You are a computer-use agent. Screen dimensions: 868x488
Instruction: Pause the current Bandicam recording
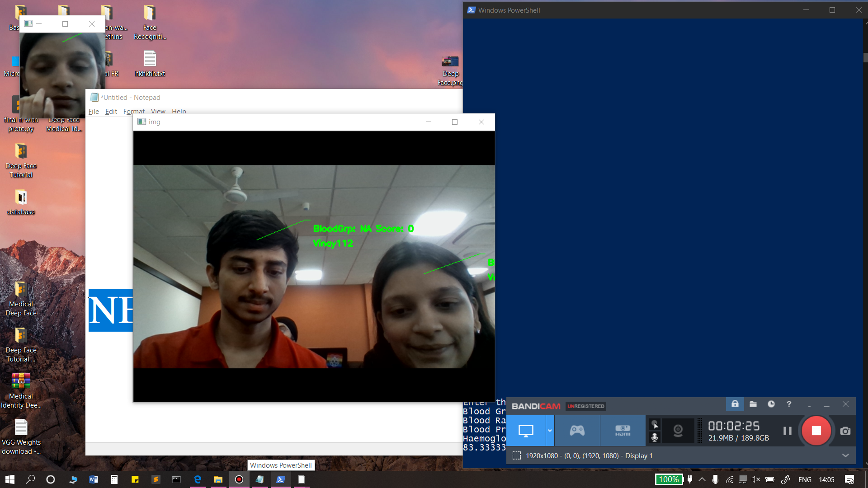tap(787, 430)
